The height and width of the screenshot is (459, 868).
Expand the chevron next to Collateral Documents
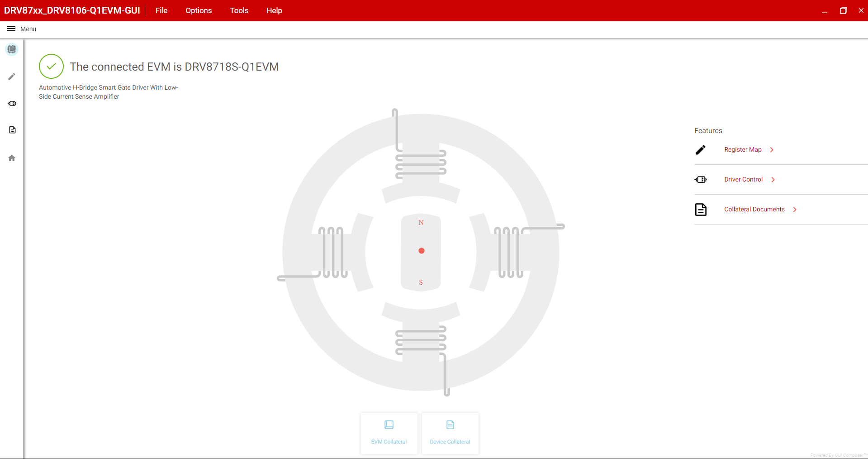(x=795, y=210)
